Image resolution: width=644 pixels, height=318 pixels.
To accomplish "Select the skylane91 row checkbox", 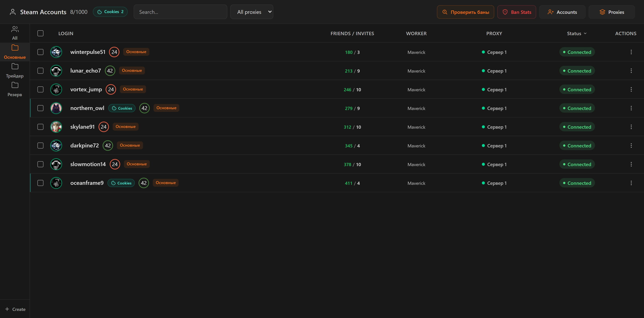I will [40, 127].
